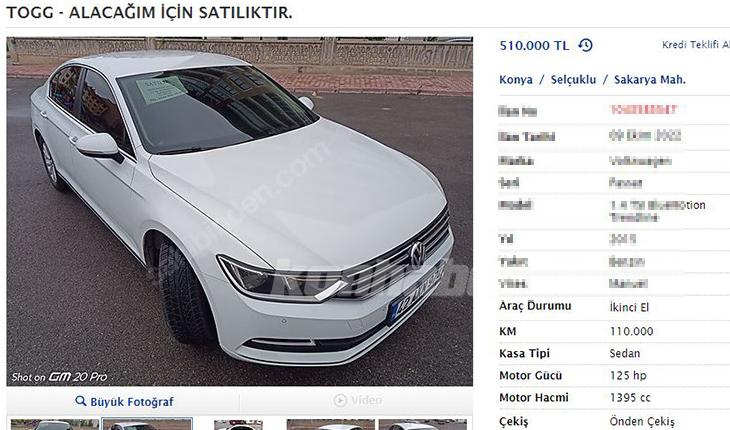The image size is (730, 430).
Task: Select the fifth photo thumbnail
Action: pos(423,424)
